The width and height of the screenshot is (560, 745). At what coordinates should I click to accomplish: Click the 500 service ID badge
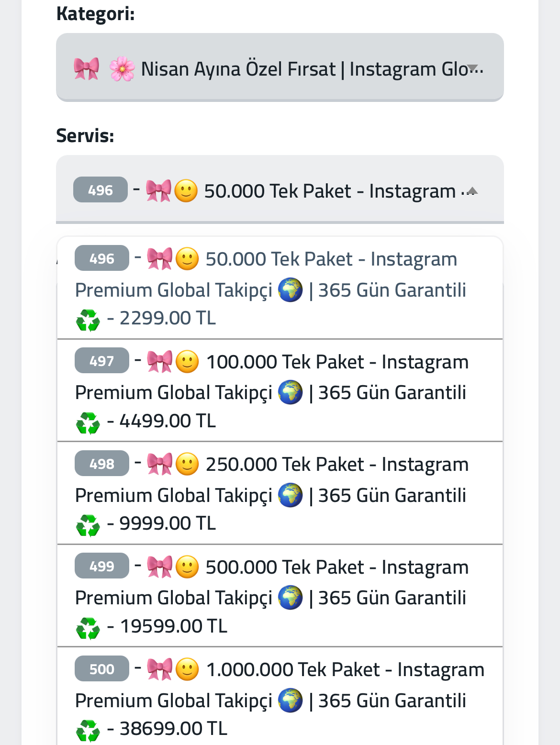[102, 668]
